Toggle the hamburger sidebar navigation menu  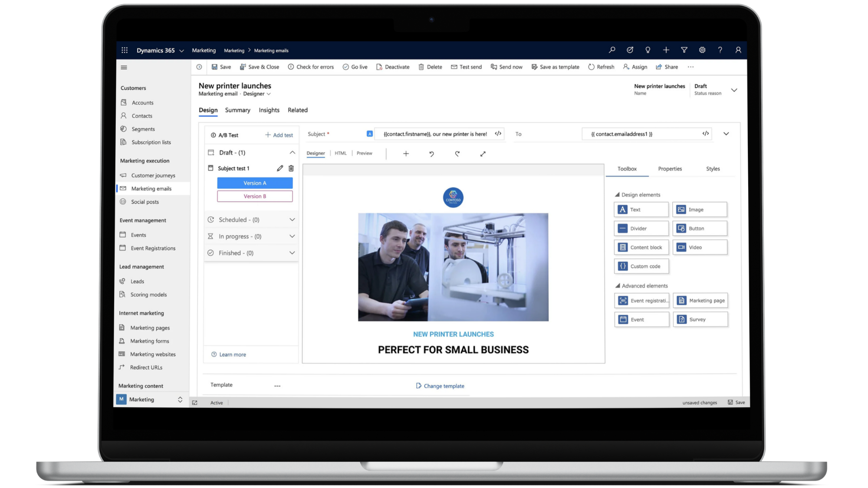[124, 67]
